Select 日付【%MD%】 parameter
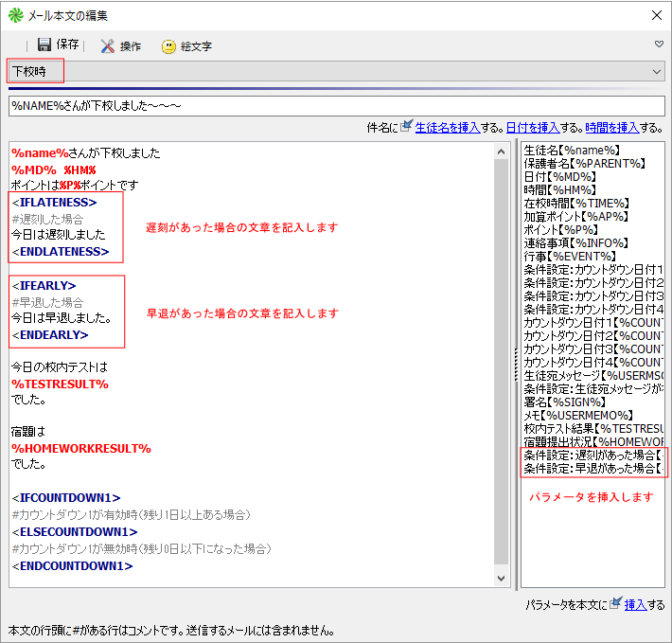Viewport: 672px width, 643px height. coord(560,177)
